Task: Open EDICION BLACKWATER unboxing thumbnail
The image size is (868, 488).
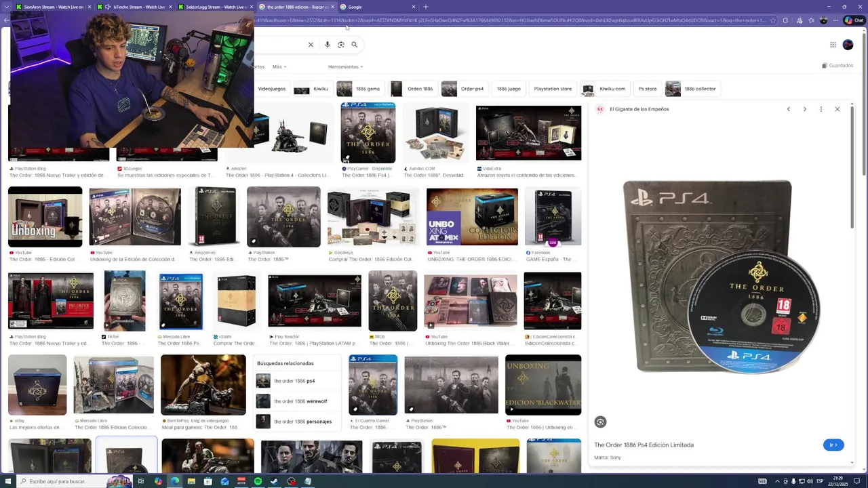Action: [x=543, y=384]
